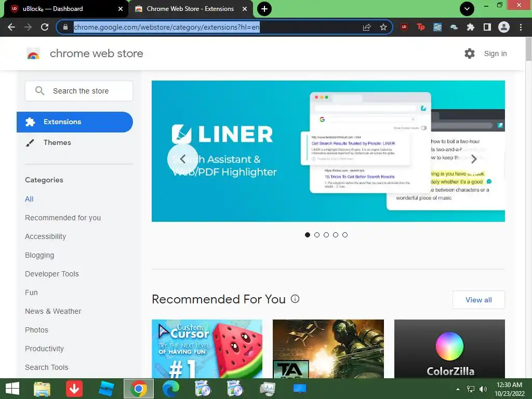Screen dimensions: 532x399
Task: Click the taskbar clock showing 12:30 AM
Action: (510, 389)
